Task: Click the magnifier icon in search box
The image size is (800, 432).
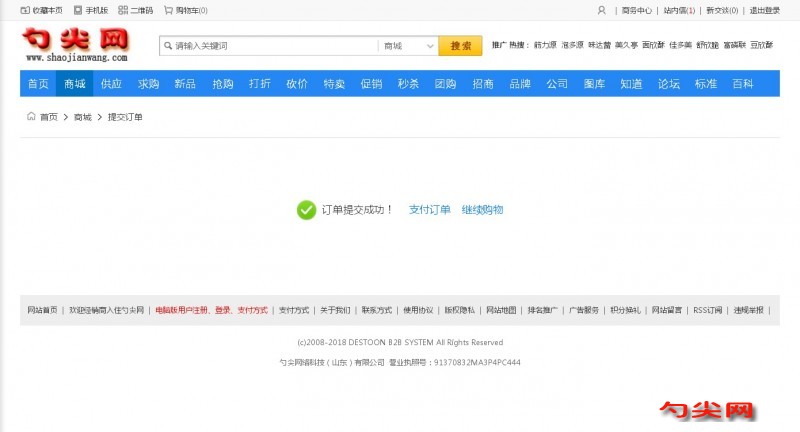Action: [168, 46]
